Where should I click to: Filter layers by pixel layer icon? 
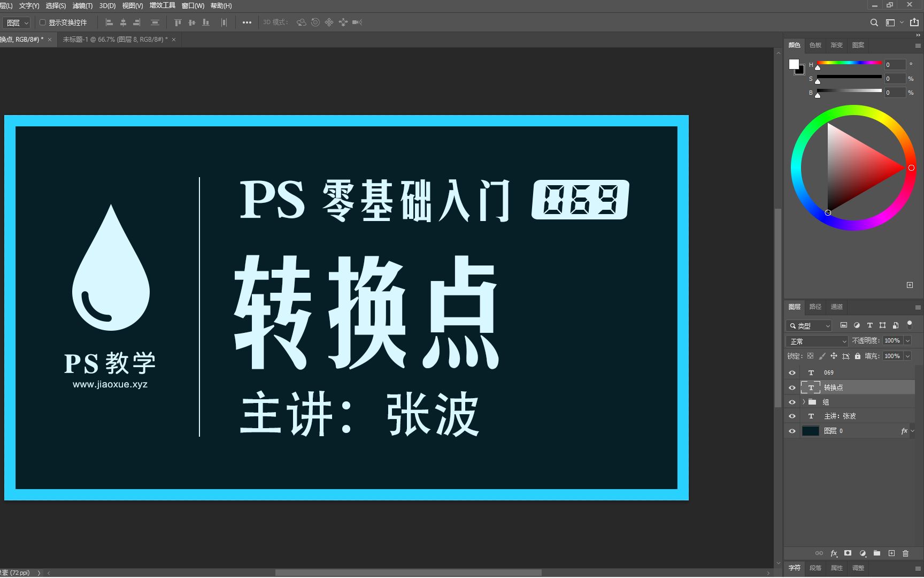coord(844,325)
